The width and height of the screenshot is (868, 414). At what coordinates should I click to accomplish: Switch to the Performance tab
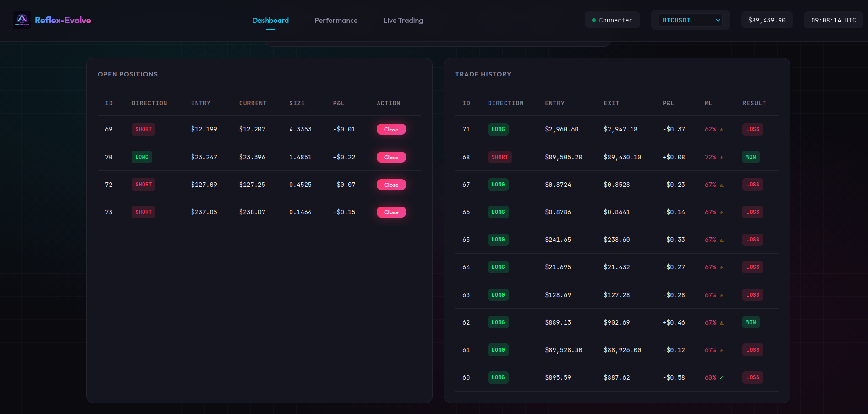click(x=335, y=20)
